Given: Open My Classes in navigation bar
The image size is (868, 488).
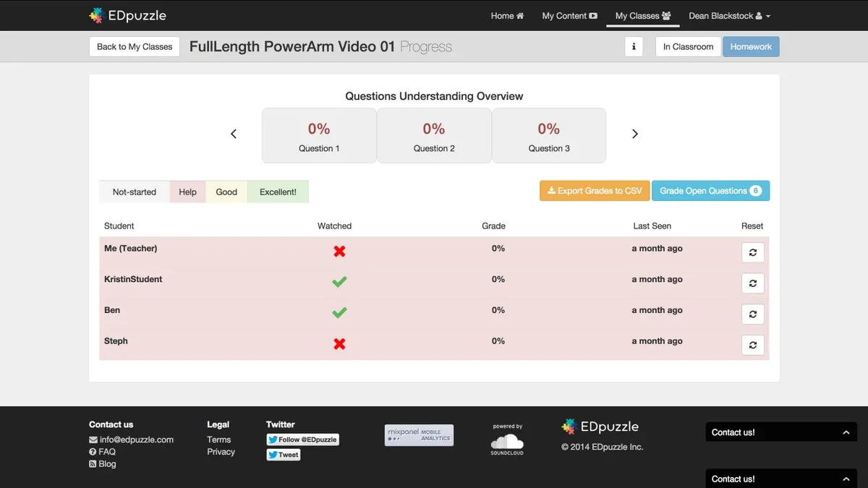Looking at the screenshot, I should click(x=643, y=16).
